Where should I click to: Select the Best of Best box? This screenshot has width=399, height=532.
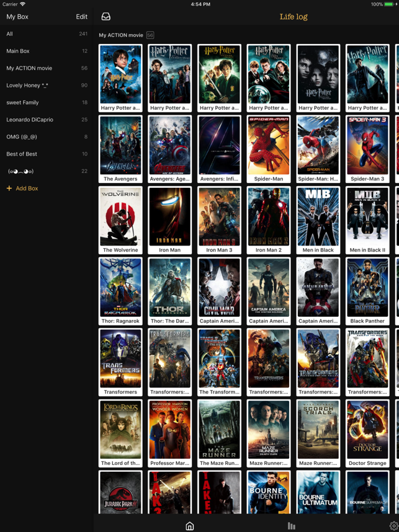coord(47,154)
